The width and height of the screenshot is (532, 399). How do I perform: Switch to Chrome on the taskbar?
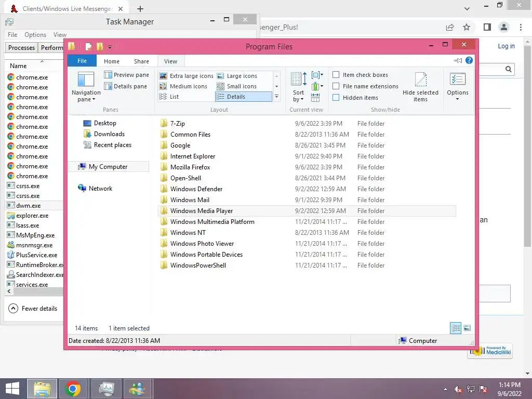73,389
